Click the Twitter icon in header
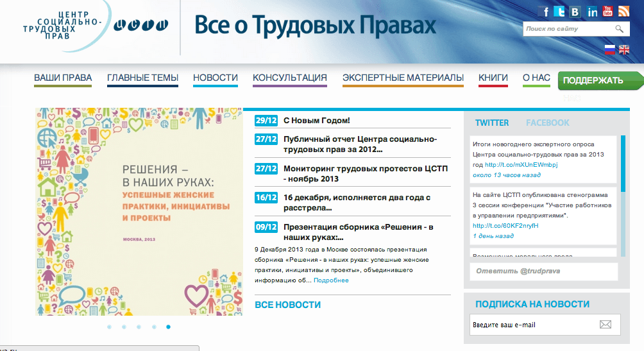The image size is (644, 351). coord(560,12)
